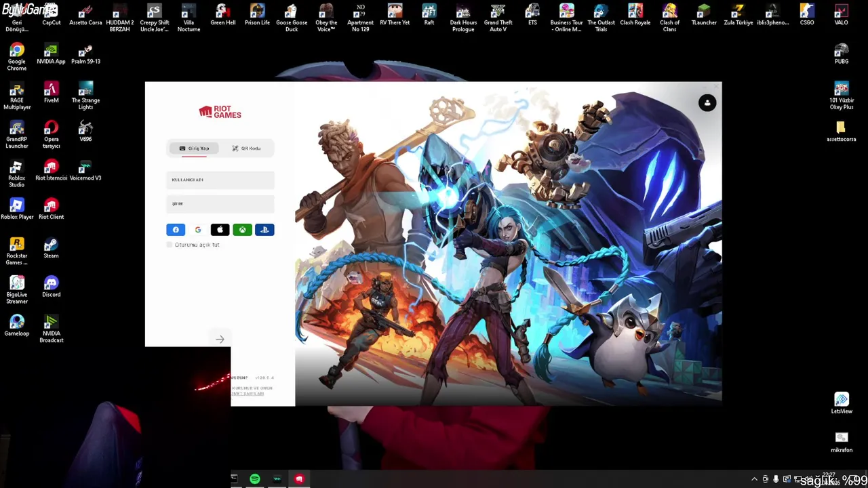Open Riot Client desktop shortcut
868x488 pixels.
(51, 209)
